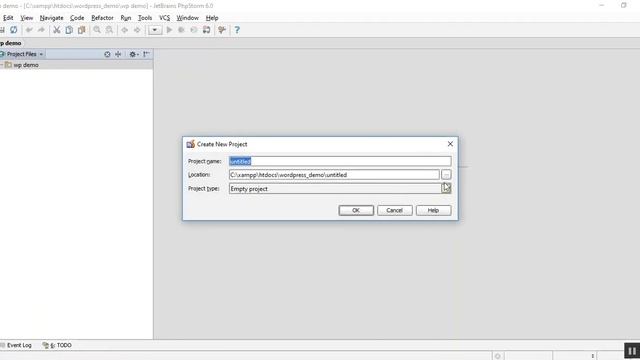Click scroll from source target icon

point(107,54)
